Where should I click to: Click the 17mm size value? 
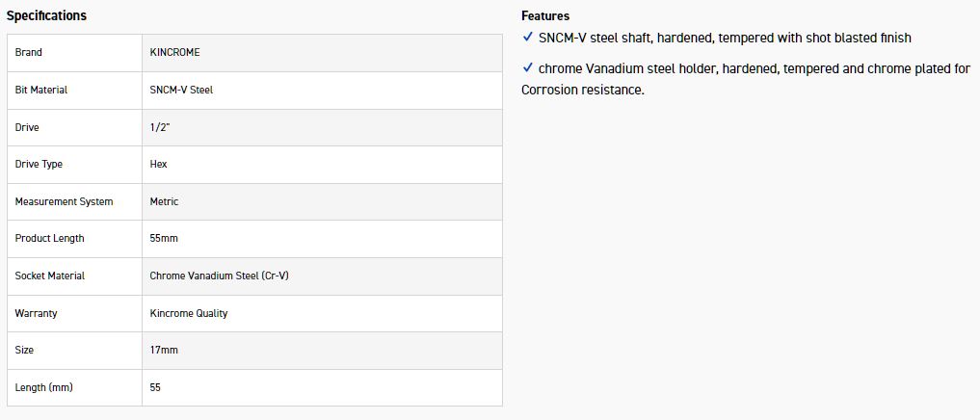click(x=164, y=350)
